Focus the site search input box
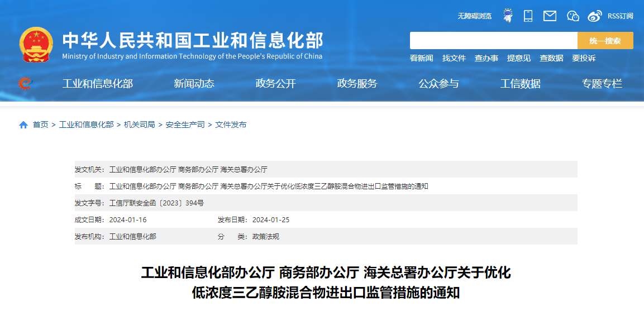644x335 pixels. click(494, 41)
